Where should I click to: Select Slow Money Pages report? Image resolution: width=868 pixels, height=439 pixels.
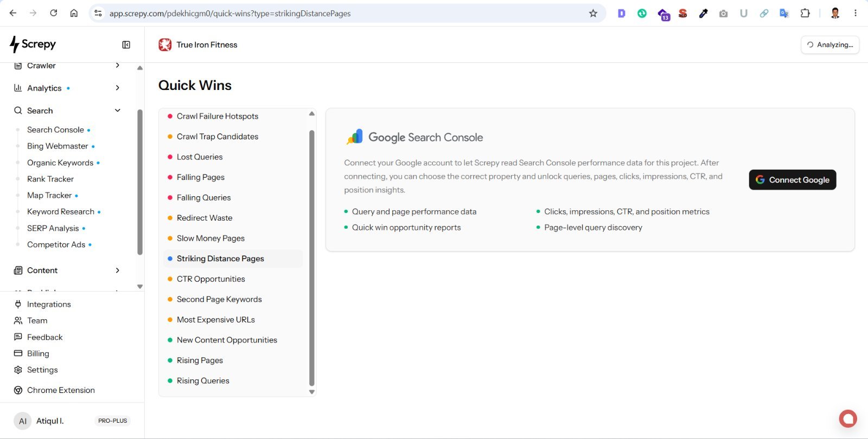(233, 238)
